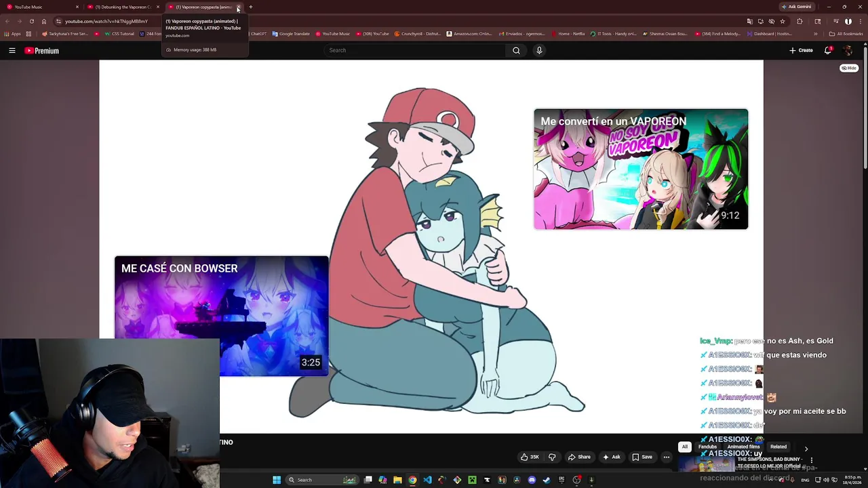Open the YouTube account avatar menu

coord(848,50)
